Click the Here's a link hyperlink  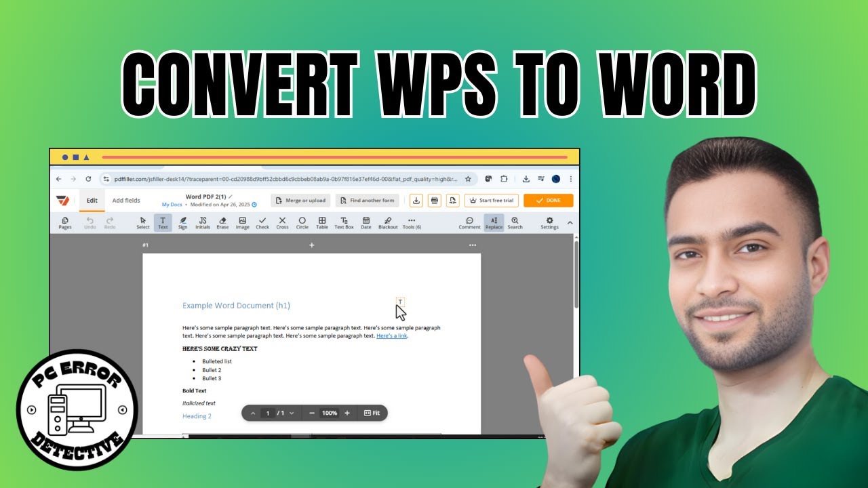[392, 335]
